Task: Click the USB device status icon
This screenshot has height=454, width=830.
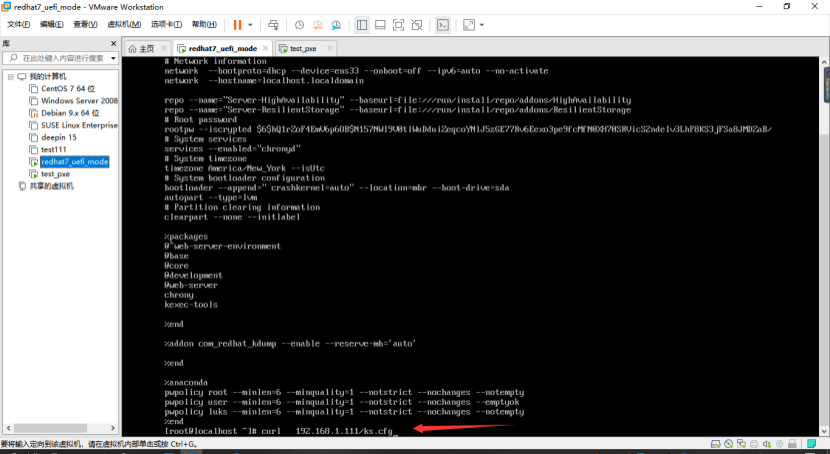Action: [792, 444]
